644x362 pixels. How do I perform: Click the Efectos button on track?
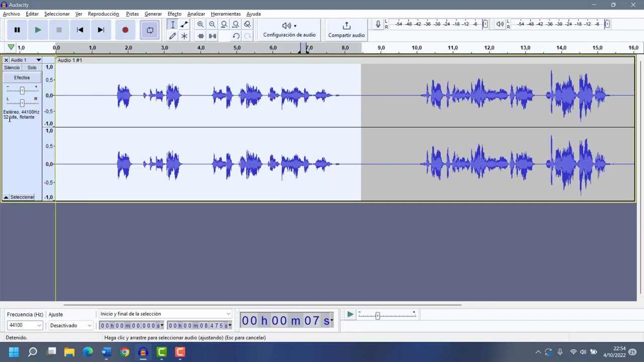click(22, 77)
